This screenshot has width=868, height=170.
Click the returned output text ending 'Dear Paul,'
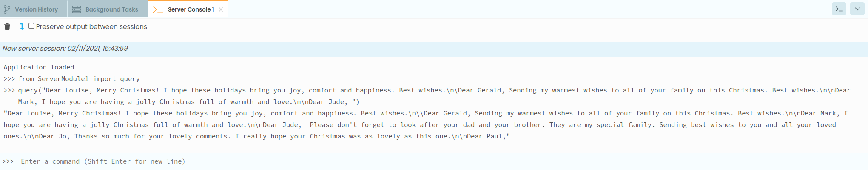(x=426, y=125)
